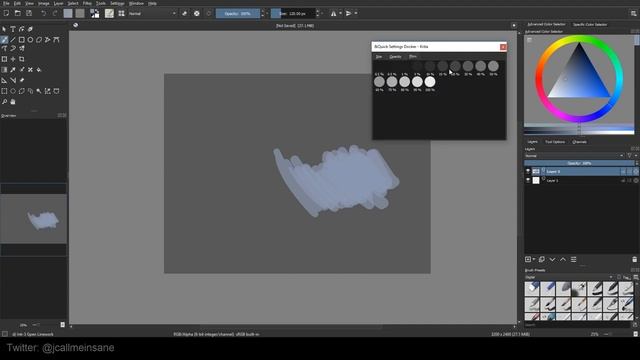
Task: Switch to the Tool Options tab
Action: point(555,142)
